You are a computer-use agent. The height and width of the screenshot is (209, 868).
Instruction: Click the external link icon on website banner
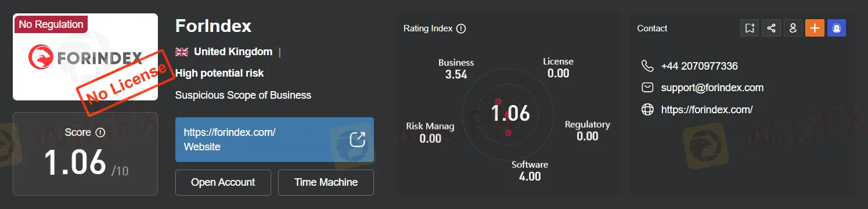(358, 140)
